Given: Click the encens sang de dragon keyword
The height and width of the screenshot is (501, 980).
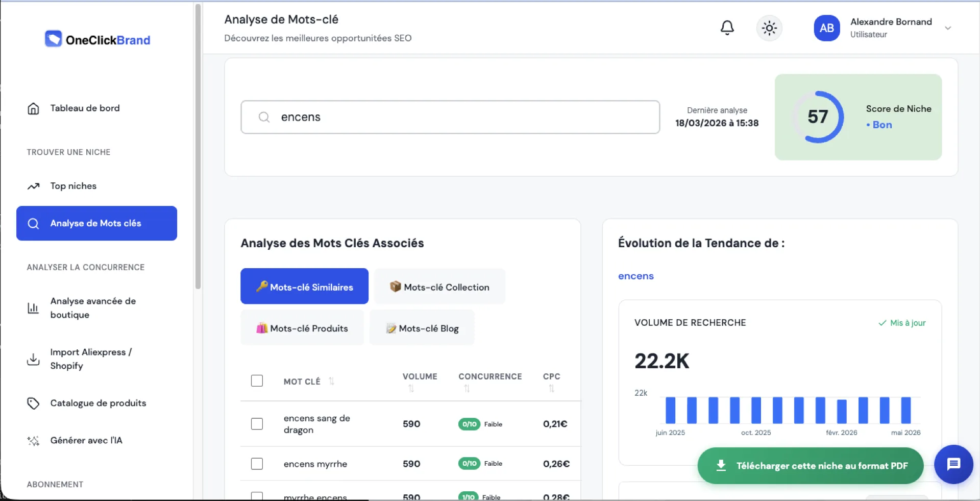Looking at the screenshot, I should (316, 424).
